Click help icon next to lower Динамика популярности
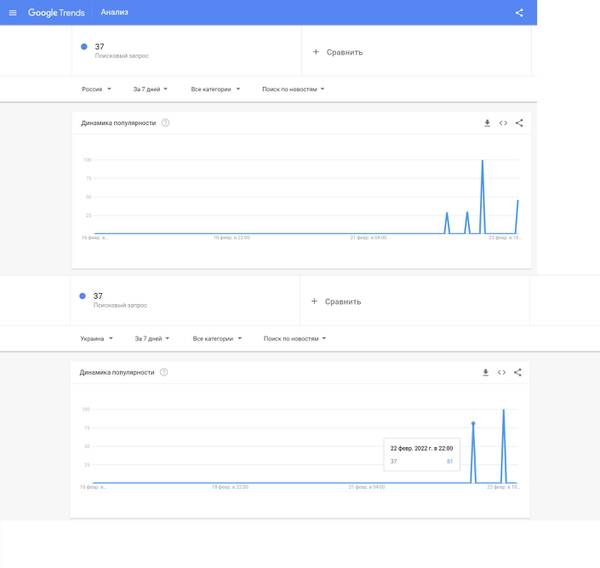Image resolution: width=600 pixels, height=568 pixels. pyautogui.click(x=164, y=372)
